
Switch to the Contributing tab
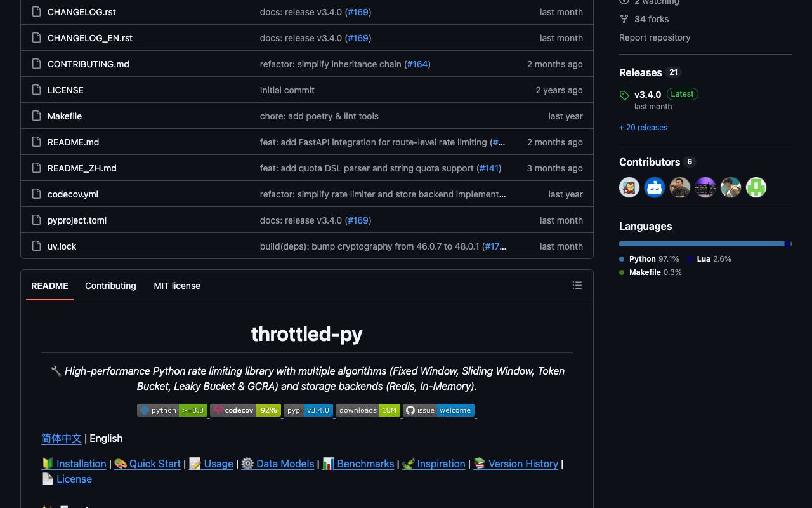[110, 286]
